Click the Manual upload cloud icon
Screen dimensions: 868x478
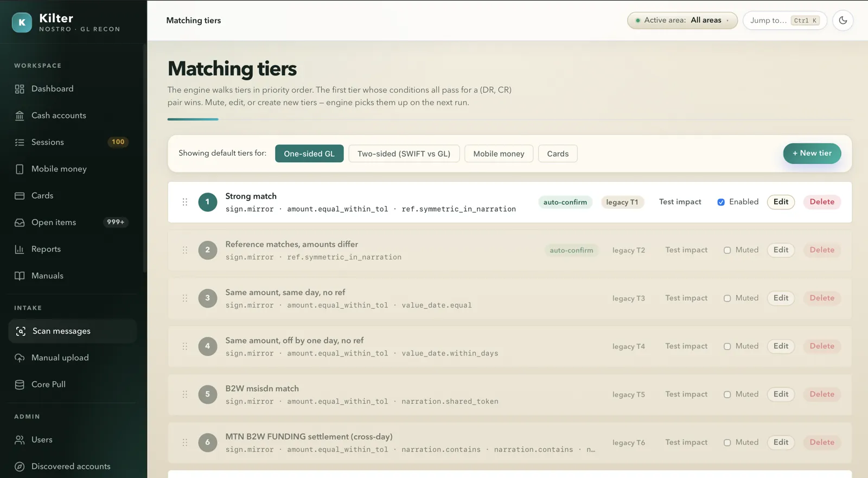coord(20,358)
